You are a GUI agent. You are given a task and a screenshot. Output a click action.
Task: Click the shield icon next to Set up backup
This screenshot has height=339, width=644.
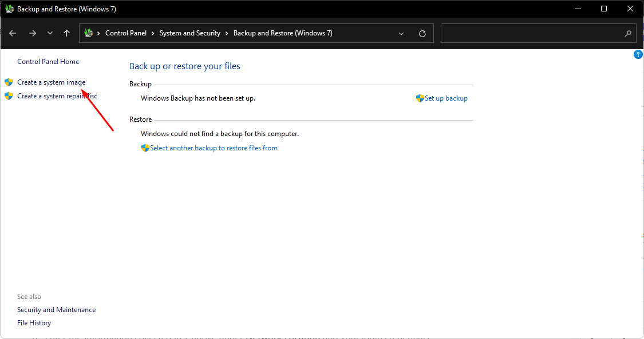(x=420, y=98)
